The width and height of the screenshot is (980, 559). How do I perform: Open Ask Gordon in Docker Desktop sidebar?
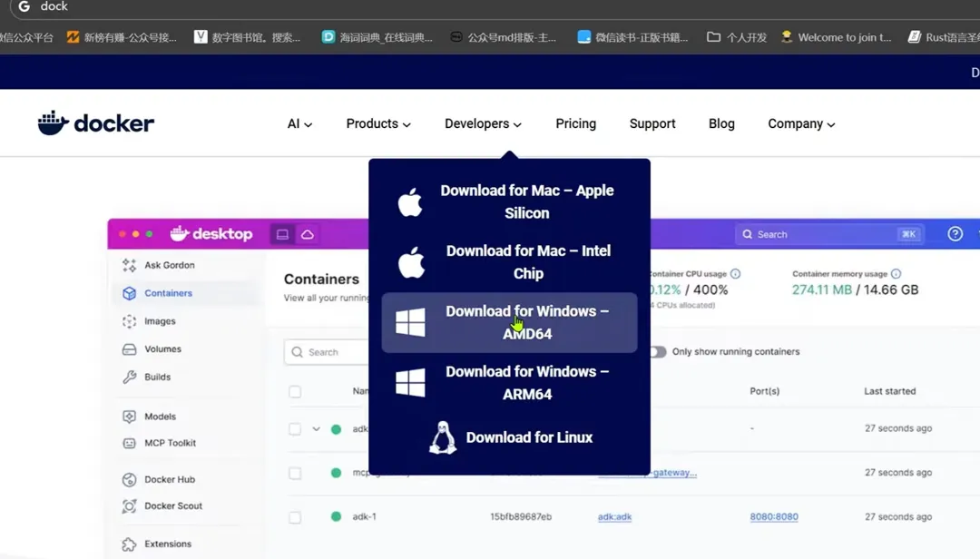tap(169, 265)
